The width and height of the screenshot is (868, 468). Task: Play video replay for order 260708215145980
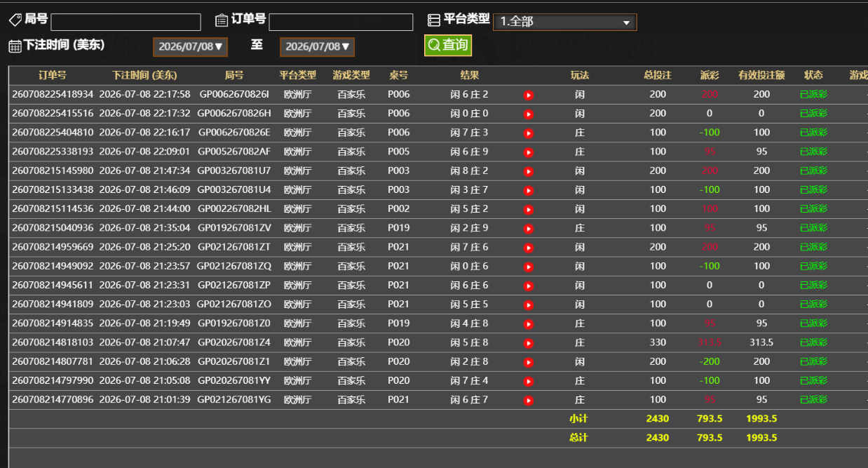529,171
